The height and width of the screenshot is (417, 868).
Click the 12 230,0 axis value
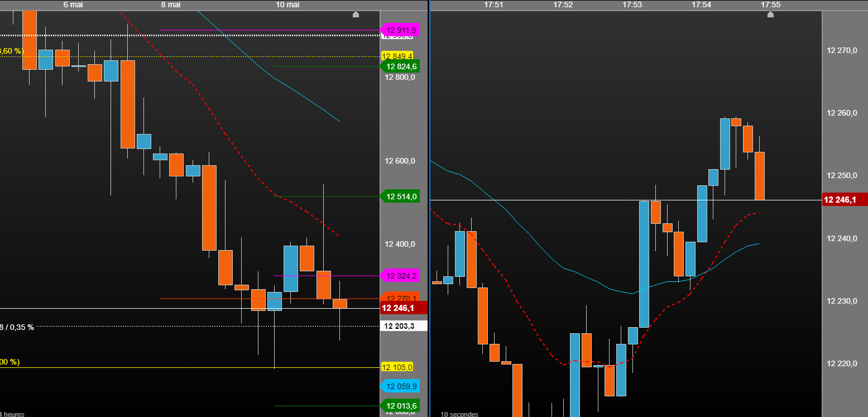click(x=842, y=301)
